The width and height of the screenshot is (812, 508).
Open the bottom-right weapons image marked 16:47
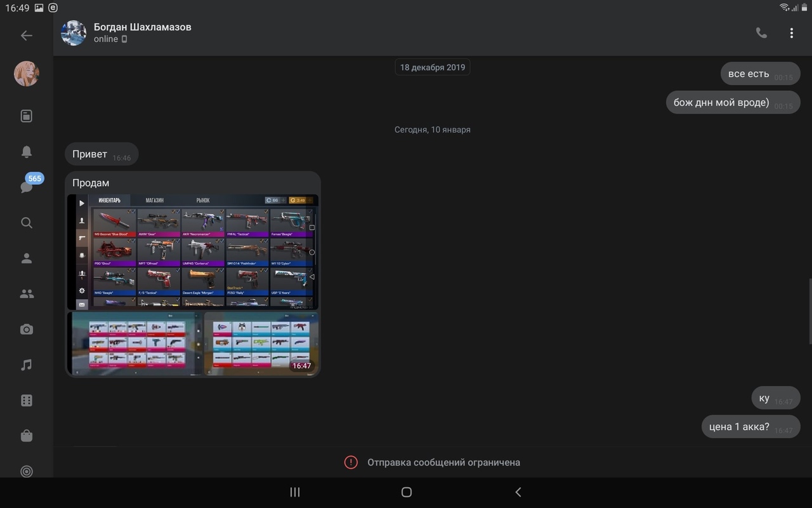(260, 344)
